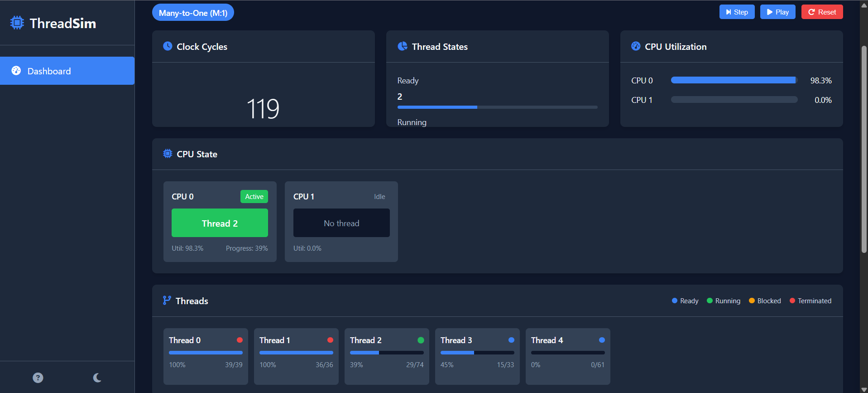Image resolution: width=868 pixels, height=393 pixels.
Task: Start simulation with the Play button
Action: (x=777, y=12)
